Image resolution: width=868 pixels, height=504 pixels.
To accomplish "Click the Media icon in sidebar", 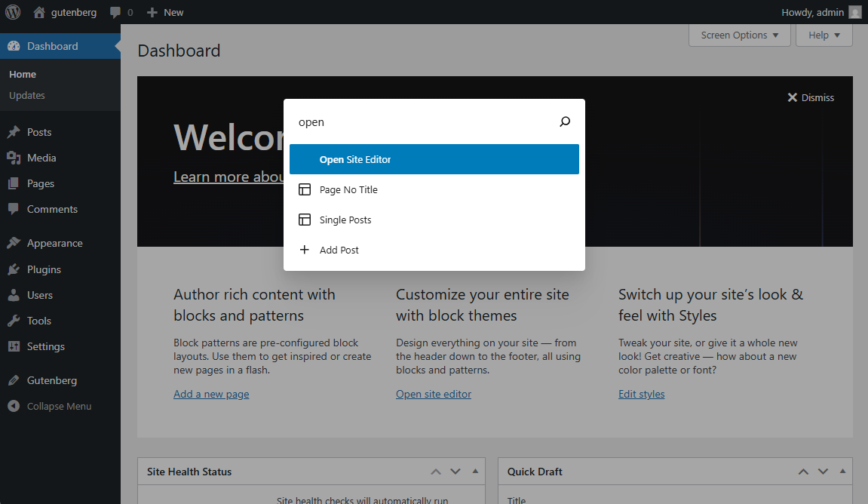I will (x=14, y=158).
